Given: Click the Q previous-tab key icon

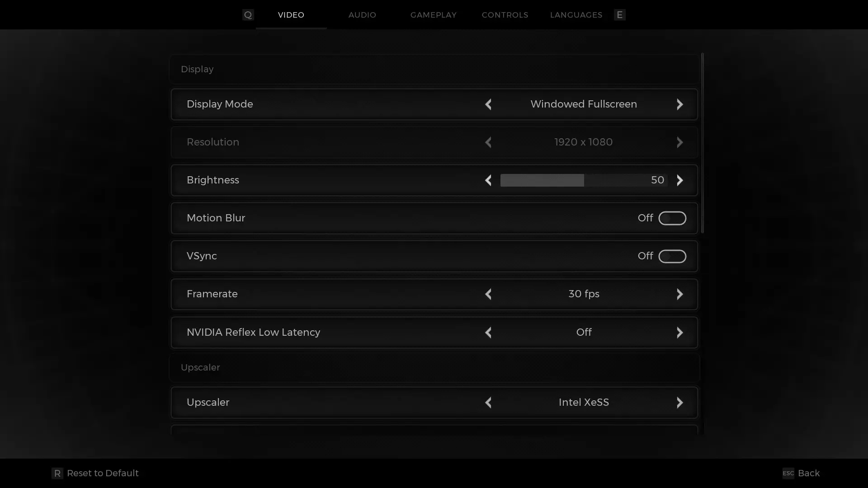Looking at the screenshot, I should pos(248,15).
